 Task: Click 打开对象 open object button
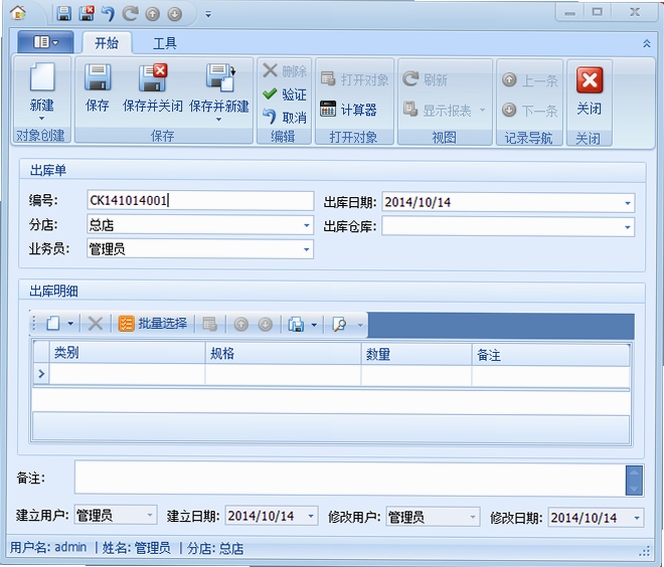(x=354, y=79)
